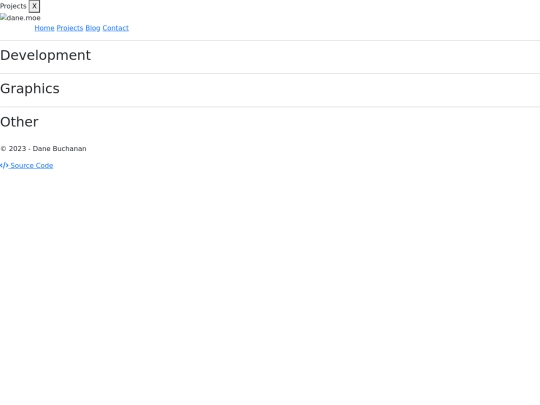Click the code brackets icon by Source Code
This screenshot has width=540, height=405.
[x=4, y=165]
